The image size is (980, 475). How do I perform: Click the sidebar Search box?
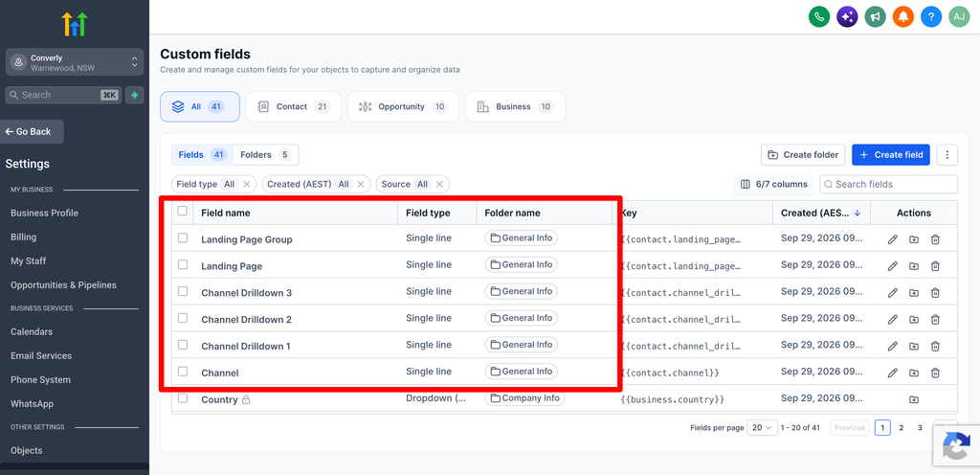click(x=64, y=95)
